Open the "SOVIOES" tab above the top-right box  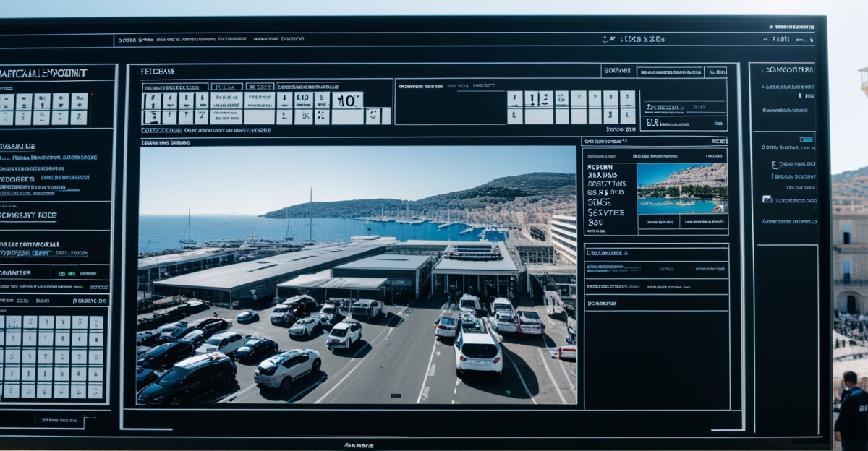(616, 71)
